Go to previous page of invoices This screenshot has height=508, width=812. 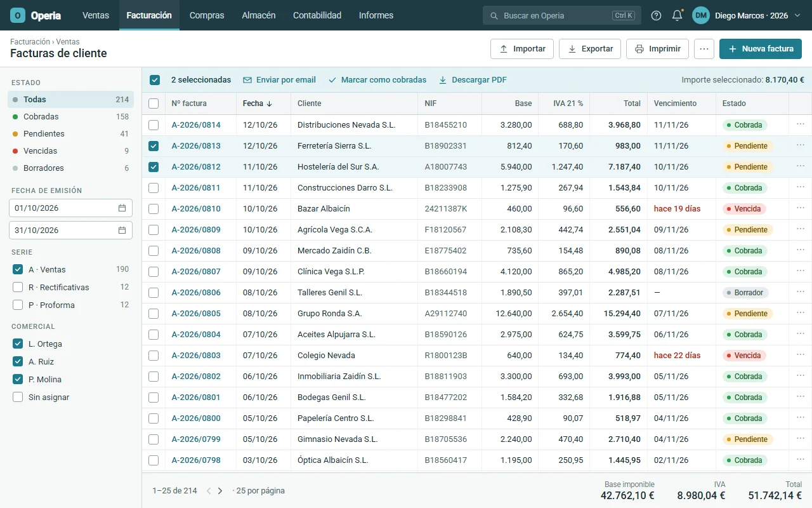(209, 491)
